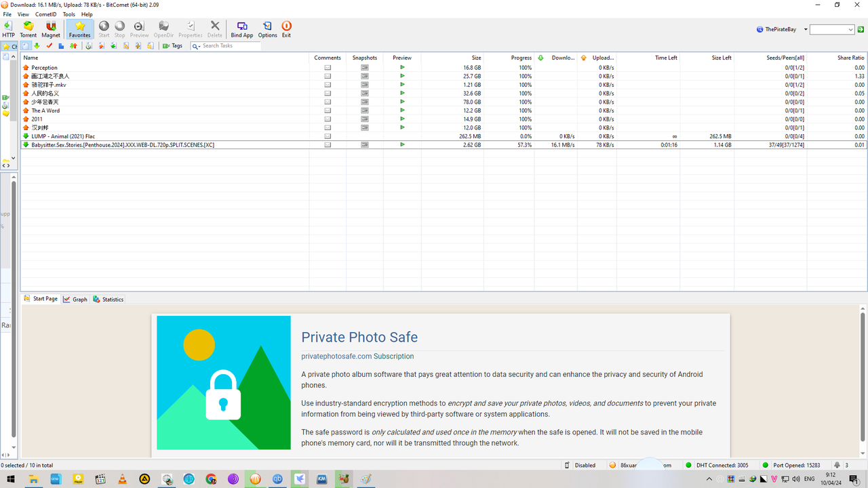Screen dimensions: 868x488
Task: Click the Download speed column header
Action: click(556, 58)
